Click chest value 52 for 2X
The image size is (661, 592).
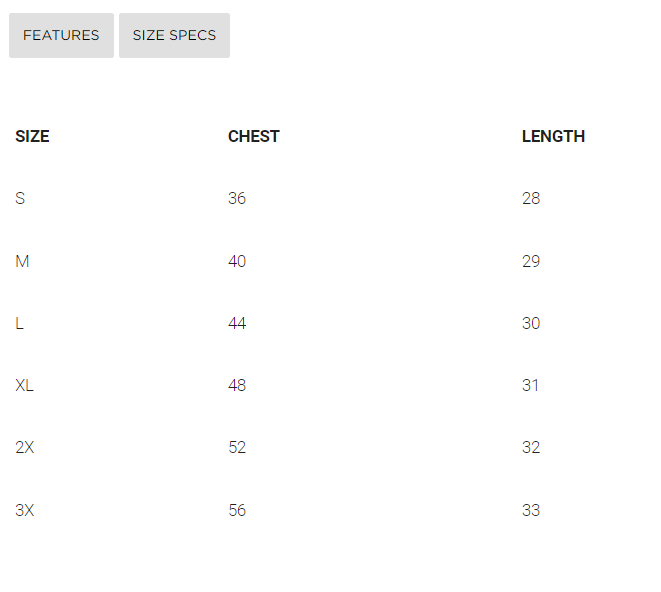tap(237, 447)
